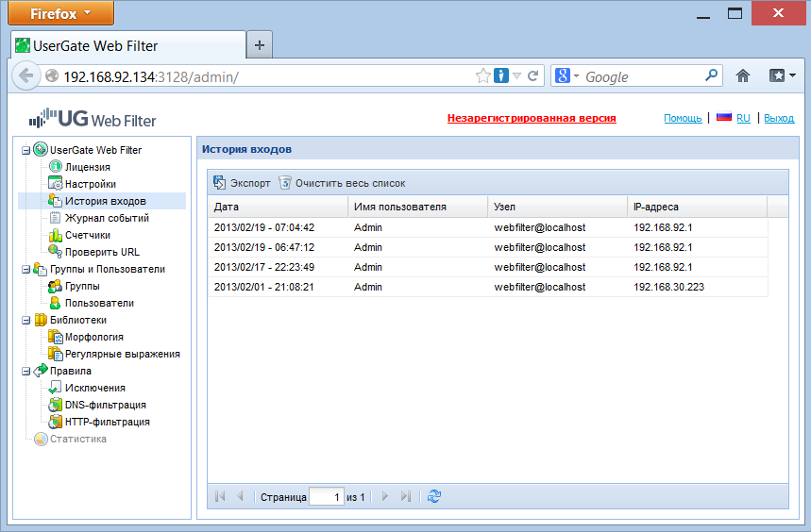Click the blue info icon in URL bar
Viewport: 811px width, 532px height.
[500, 75]
